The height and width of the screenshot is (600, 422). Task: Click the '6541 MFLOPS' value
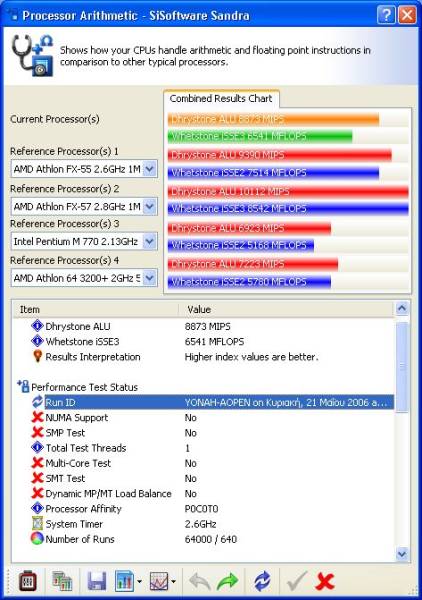pyautogui.click(x=214, y=341)
